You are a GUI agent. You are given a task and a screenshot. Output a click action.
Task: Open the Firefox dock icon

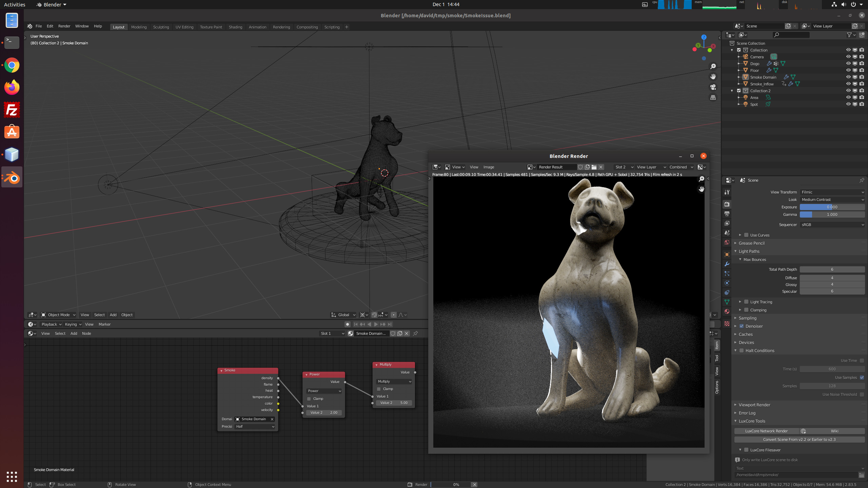[12, 87]
